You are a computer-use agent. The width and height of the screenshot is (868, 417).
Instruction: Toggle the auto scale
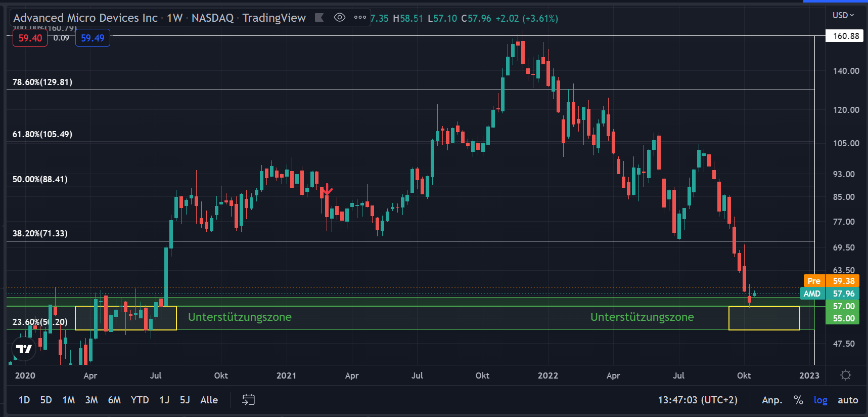click(x=848, y=400)
